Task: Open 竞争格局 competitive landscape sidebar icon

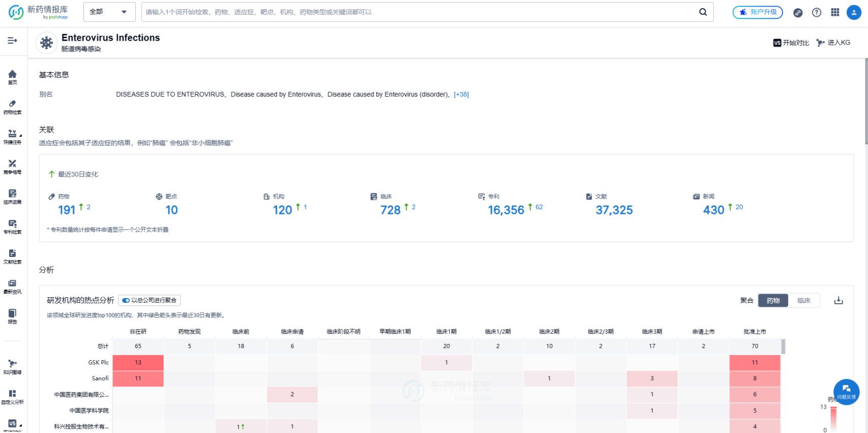Action: coord(12,166)
